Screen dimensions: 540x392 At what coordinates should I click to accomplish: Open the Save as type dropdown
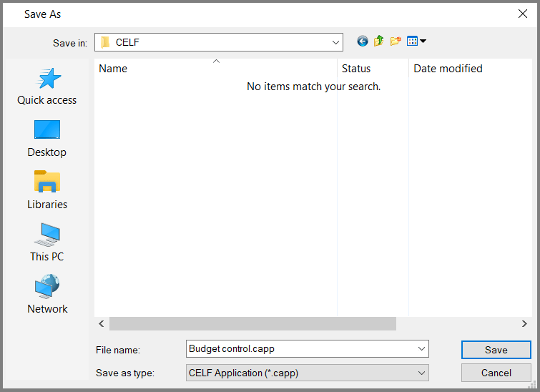pyautogui.click(x=421, y=373)
